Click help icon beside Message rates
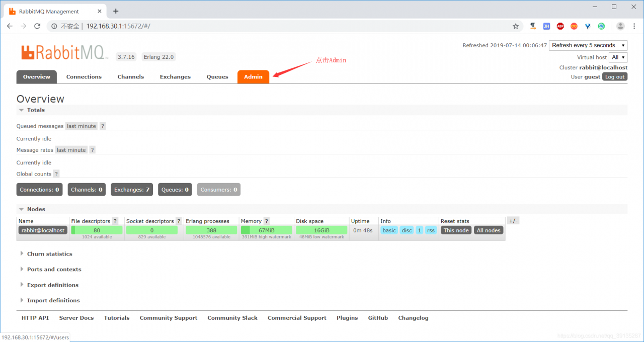Viewport: 644px width, 342px height. (x=92, y=150)
